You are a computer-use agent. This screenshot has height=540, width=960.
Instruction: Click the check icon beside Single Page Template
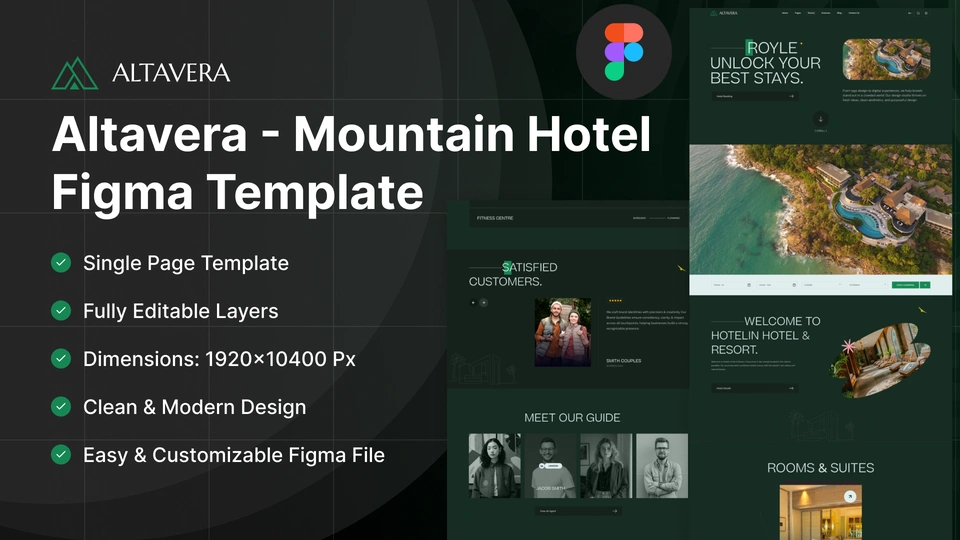click(x=61, y=263)
